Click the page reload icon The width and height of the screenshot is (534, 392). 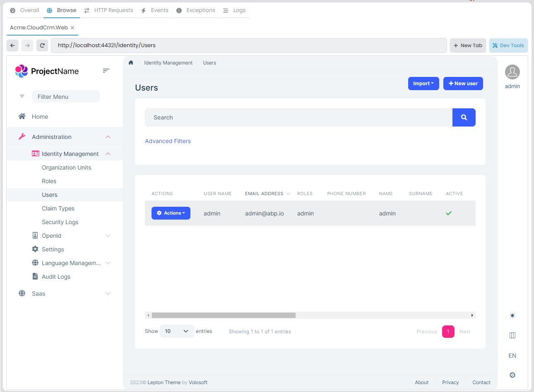[42, 45]
